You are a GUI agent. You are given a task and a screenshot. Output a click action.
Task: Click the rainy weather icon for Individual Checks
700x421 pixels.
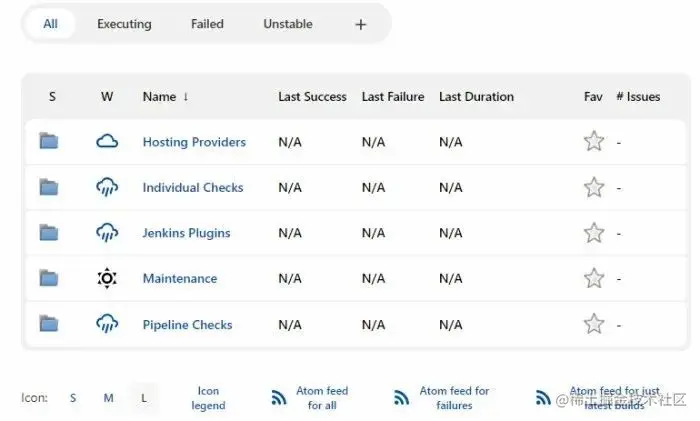tap(107, 187)
